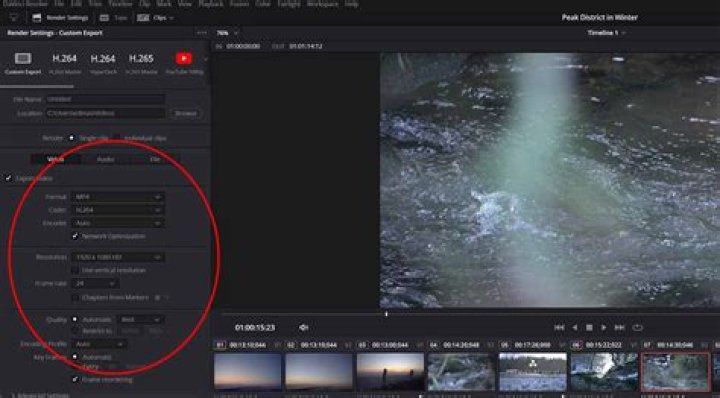Enable Use vertical resolution checkbox
Image resolution: width=720 pixels, height=398 pixels.
[x=75, y=270]
